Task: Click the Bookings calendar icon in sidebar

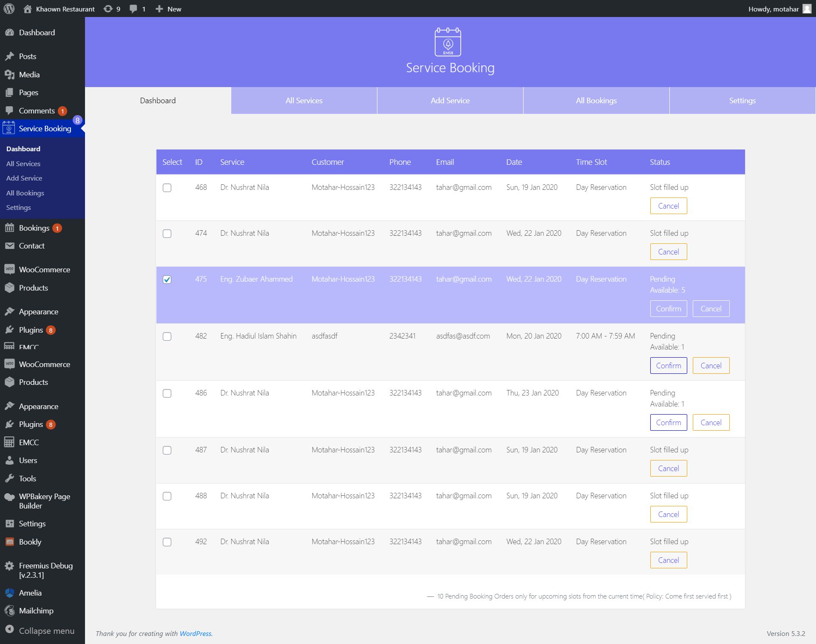Action: 9,228
